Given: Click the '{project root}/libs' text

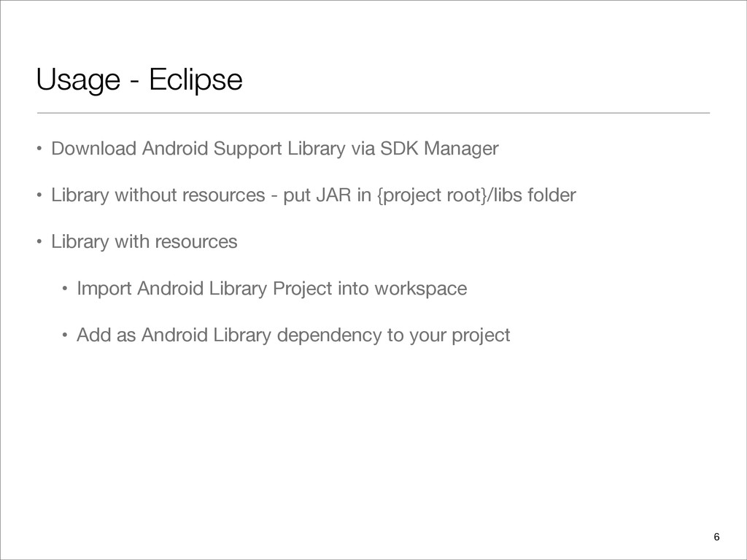Looking at the screenshot, I should [x=449, y=195].
